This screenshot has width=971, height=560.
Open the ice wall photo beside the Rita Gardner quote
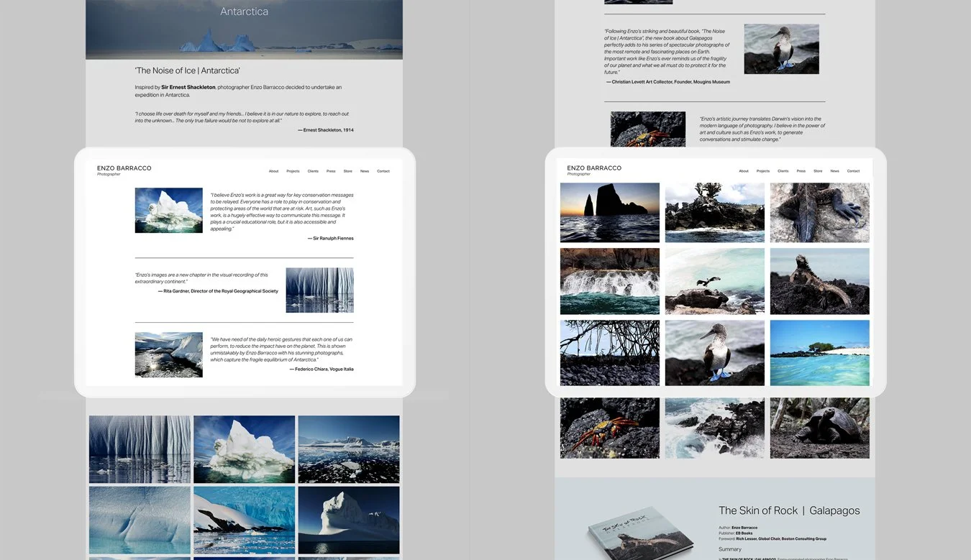[x=319, y=290]
